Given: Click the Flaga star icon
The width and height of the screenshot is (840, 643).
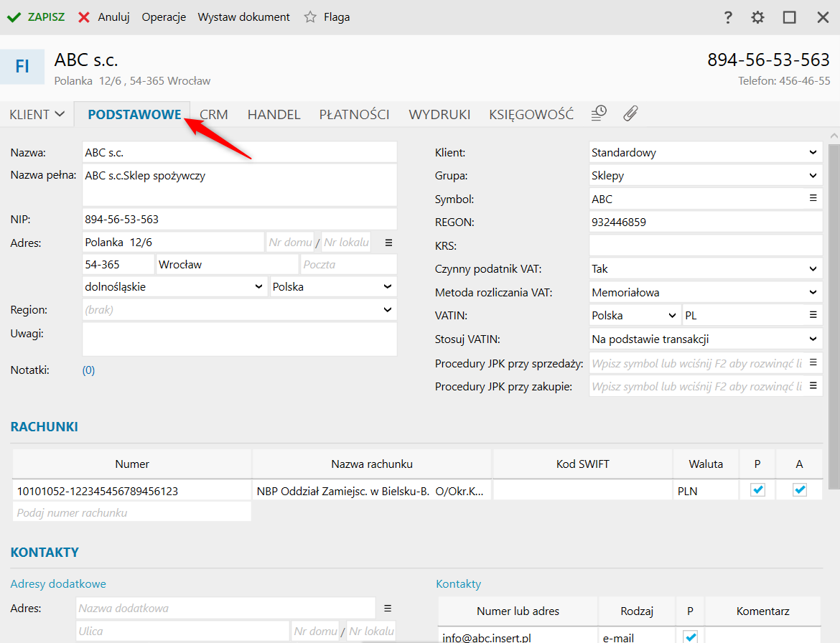Looking at the screenshot, I should click(x=310, y=17).
